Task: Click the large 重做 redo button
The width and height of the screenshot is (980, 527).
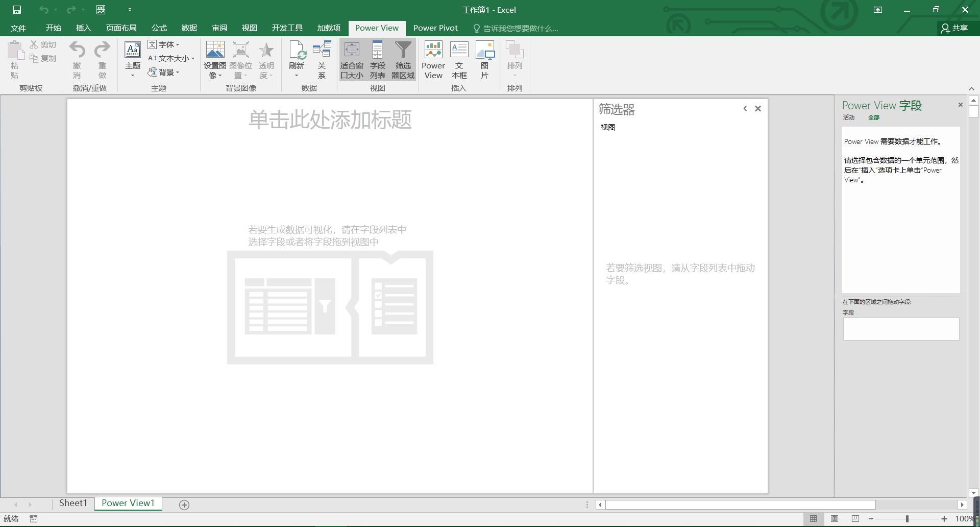Action: click(103, 60)
